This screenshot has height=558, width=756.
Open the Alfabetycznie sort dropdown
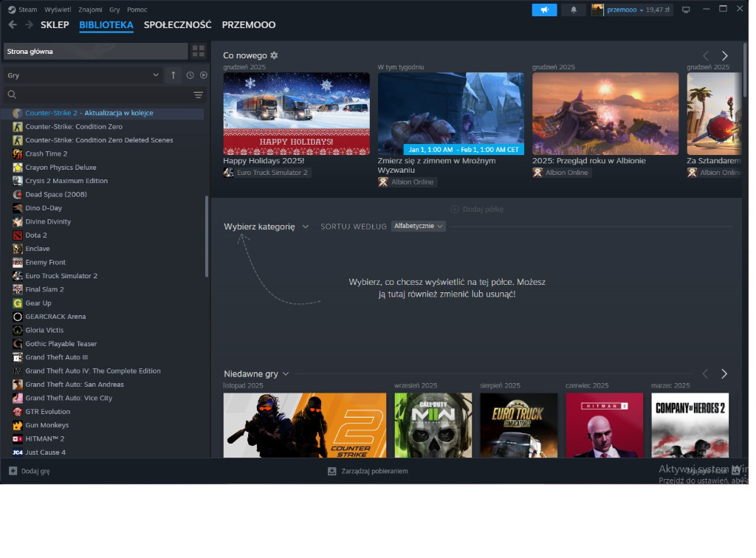[x=418, y=226]
